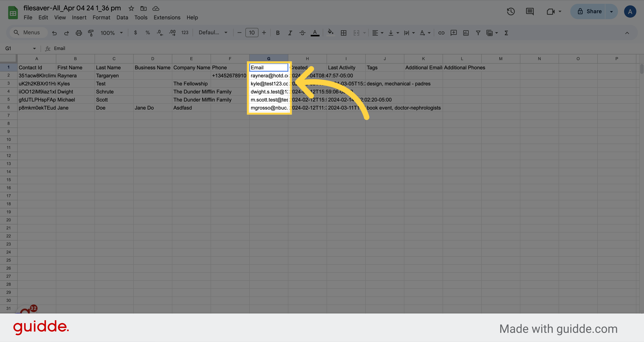Open the Sheets home icon
The width and height of the screenshot is (644, 342).
[x=13, y=13]
